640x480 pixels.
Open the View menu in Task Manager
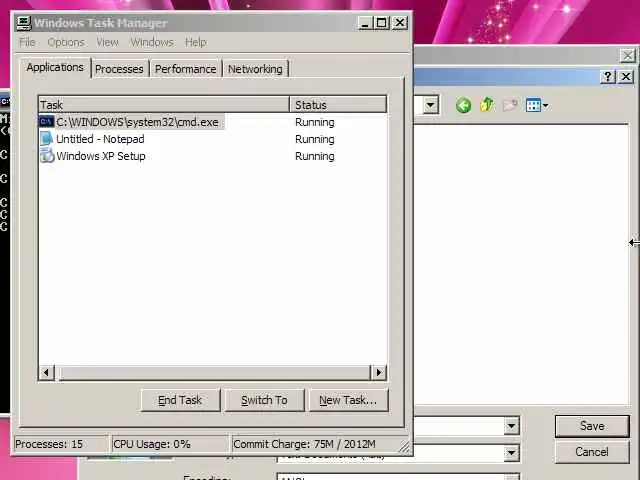click(107, 42)
